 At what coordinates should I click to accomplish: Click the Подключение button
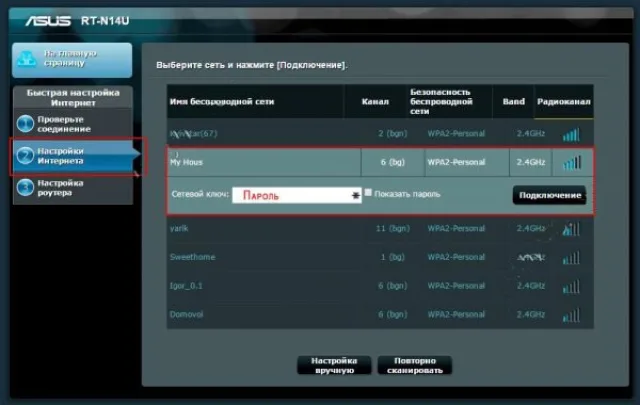pyautogui.click(x=550, y=195)
